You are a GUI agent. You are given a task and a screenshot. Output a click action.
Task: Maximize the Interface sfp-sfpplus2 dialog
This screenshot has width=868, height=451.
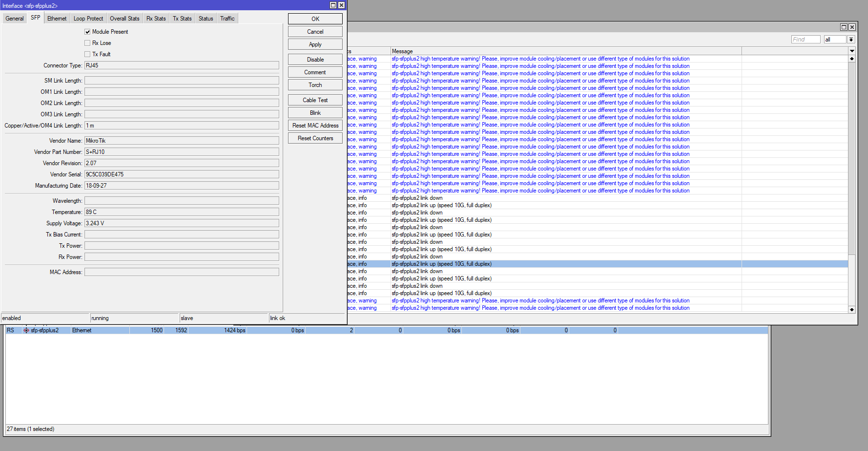[x=333, y=5]
